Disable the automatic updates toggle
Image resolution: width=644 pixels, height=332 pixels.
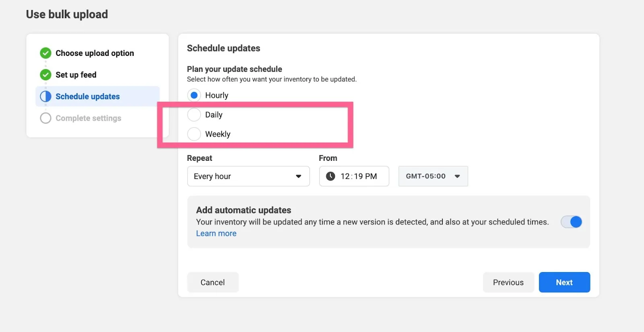click(x=572, y=222)
